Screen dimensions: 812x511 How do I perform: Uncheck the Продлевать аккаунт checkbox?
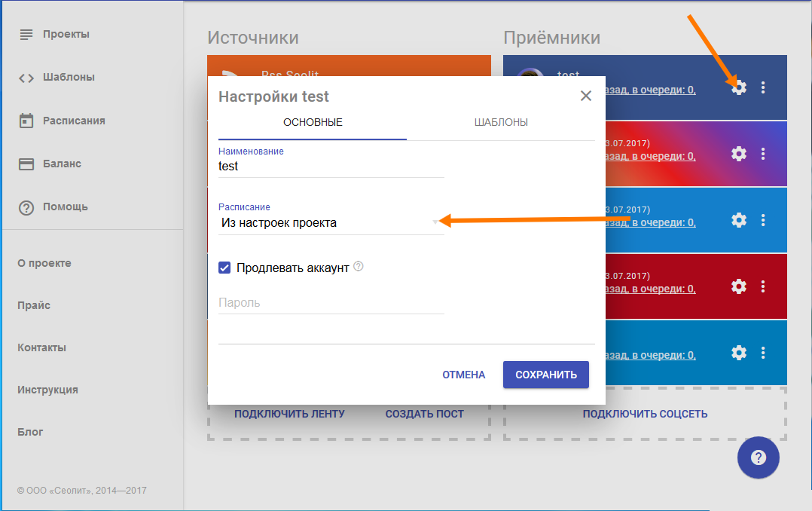224,268
